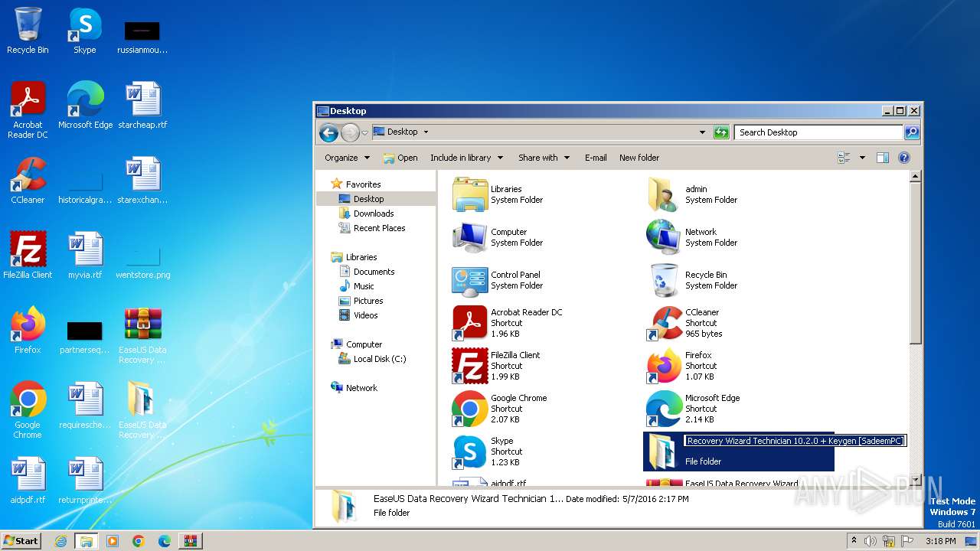Screen dimensions: 980x551
Task: Open the Include in library dropdown
Action: click(466, 158)
